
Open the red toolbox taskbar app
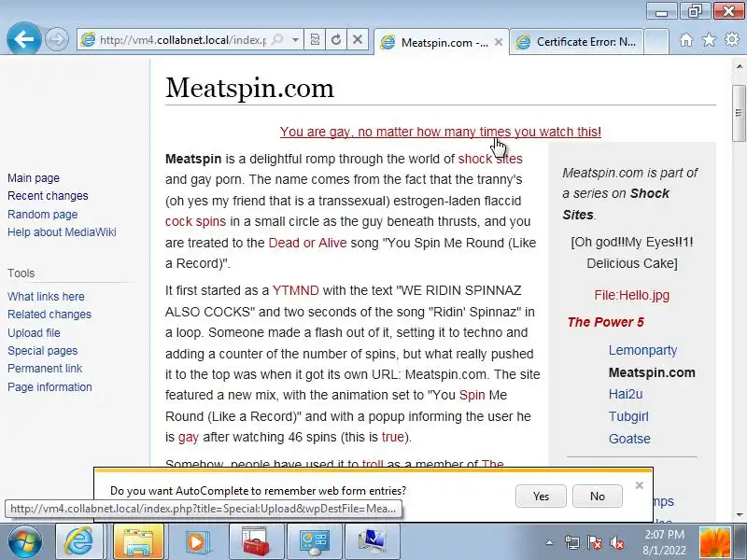pyautogui.click(x=256, y=541)
